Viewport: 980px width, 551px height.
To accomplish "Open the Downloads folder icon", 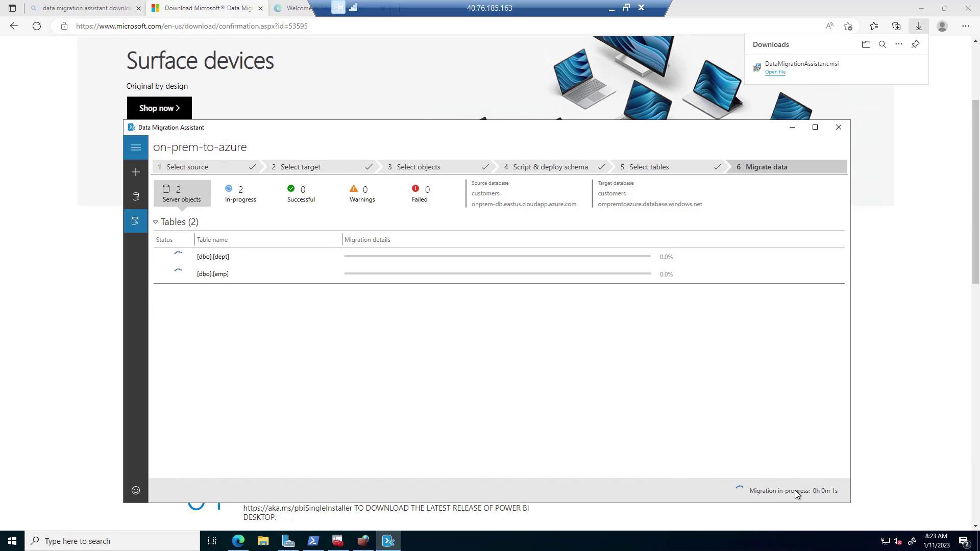I will click(866, 44).
